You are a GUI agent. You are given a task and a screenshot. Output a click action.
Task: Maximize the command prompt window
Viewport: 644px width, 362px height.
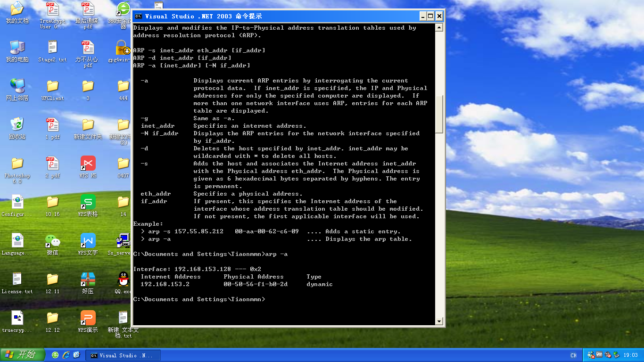coord(430,16)
